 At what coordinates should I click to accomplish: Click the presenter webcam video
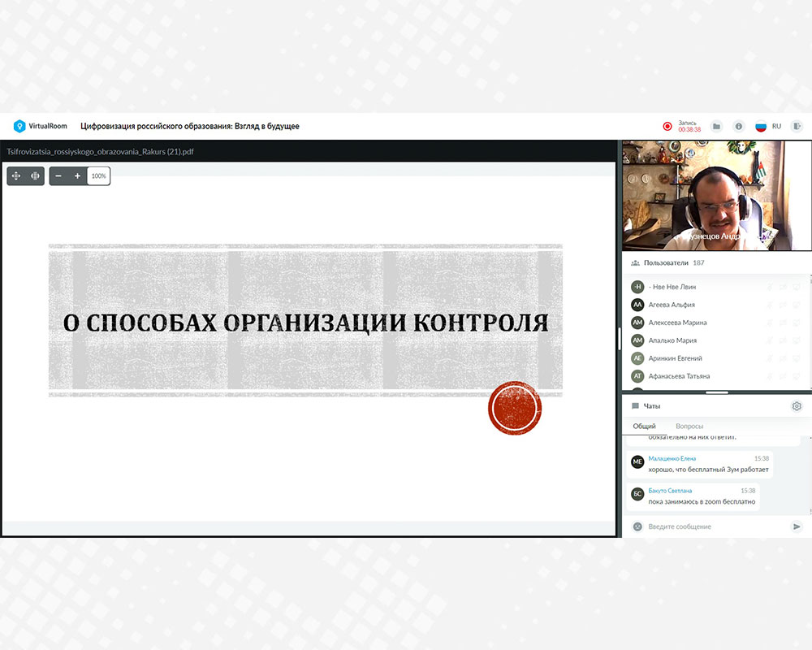point(717,196)
